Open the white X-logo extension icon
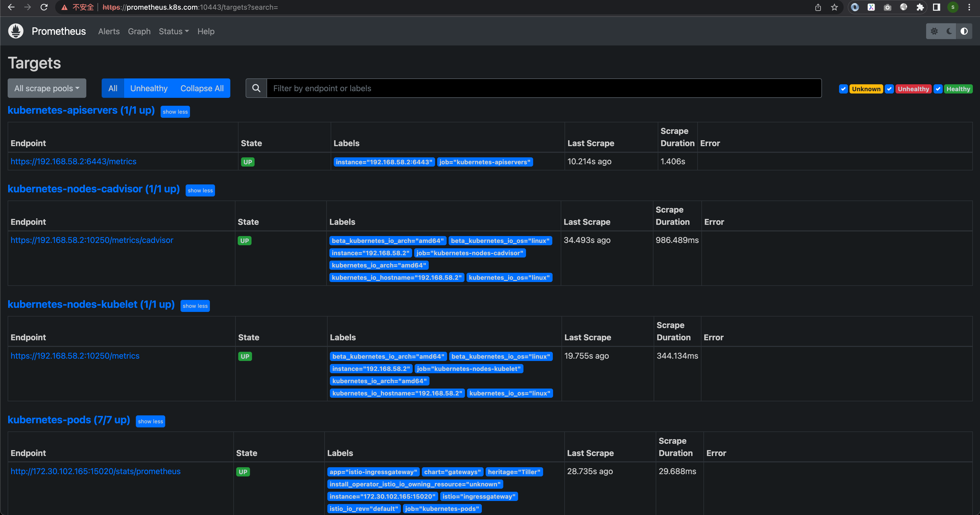 click(x=871, y=7)
